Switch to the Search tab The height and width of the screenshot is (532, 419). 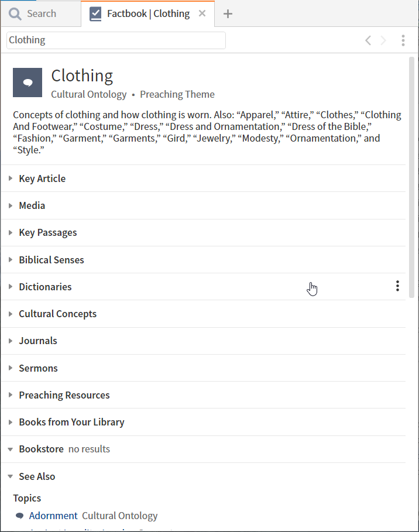41,13
